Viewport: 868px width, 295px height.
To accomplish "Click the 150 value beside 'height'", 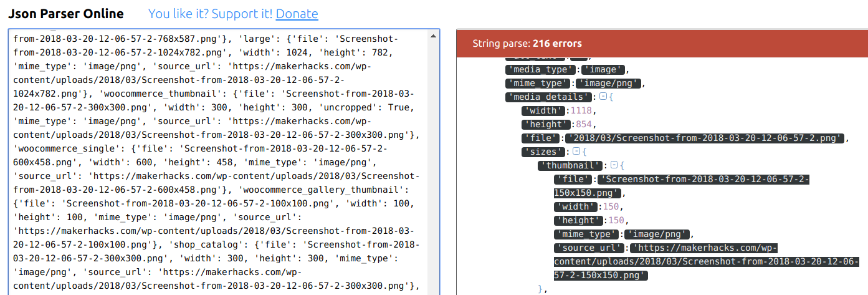I will (x=616, y=220).
